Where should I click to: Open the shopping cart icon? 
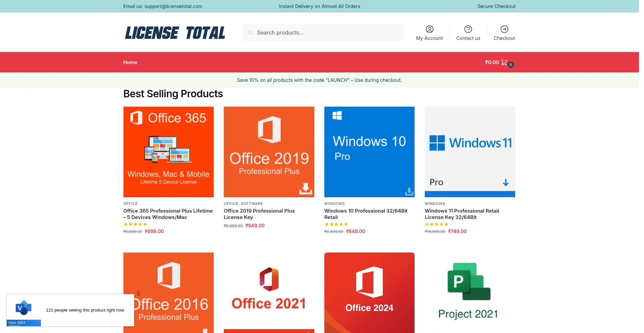point(504,62)
